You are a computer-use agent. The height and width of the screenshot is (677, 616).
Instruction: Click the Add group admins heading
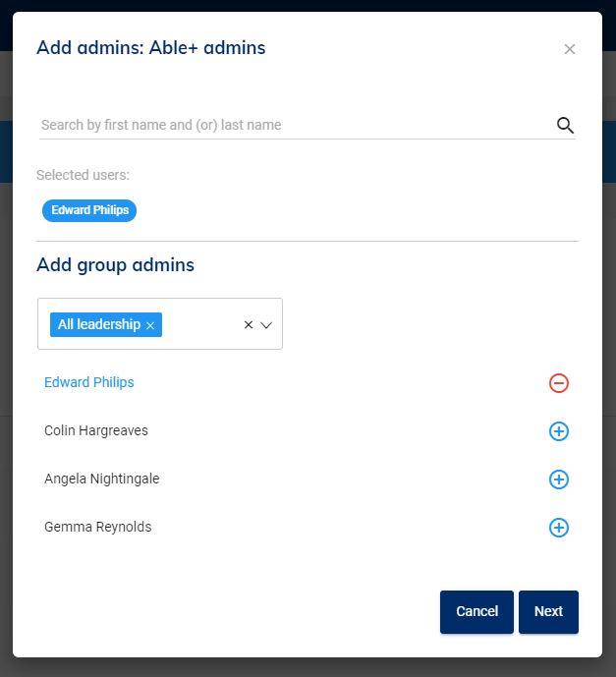(x=115, y=265)
